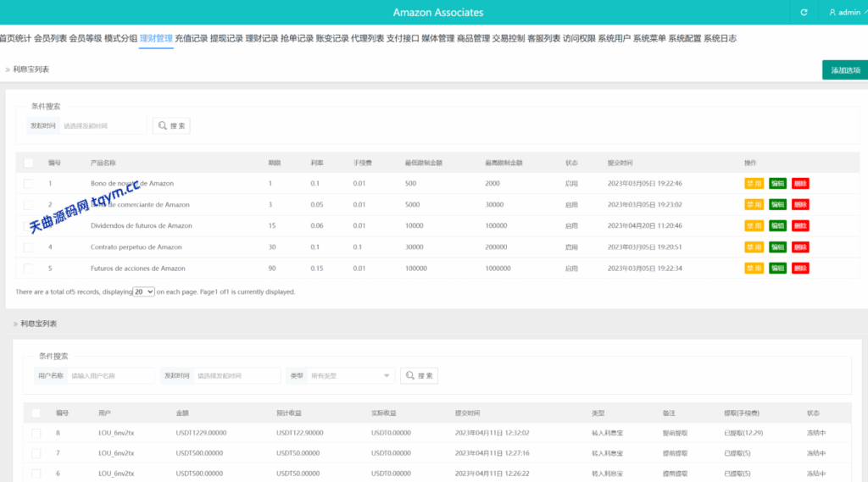The width and height of the screenshot is (868, 482).
Task: Tick checkbox for product row number 2
Action: coord(28,205)
